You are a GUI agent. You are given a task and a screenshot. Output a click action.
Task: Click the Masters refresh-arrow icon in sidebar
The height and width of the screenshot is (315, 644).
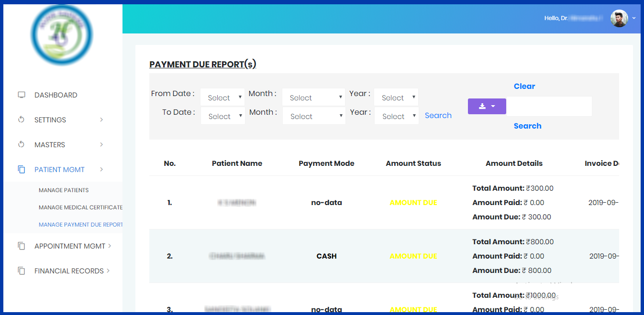[21, 144]
